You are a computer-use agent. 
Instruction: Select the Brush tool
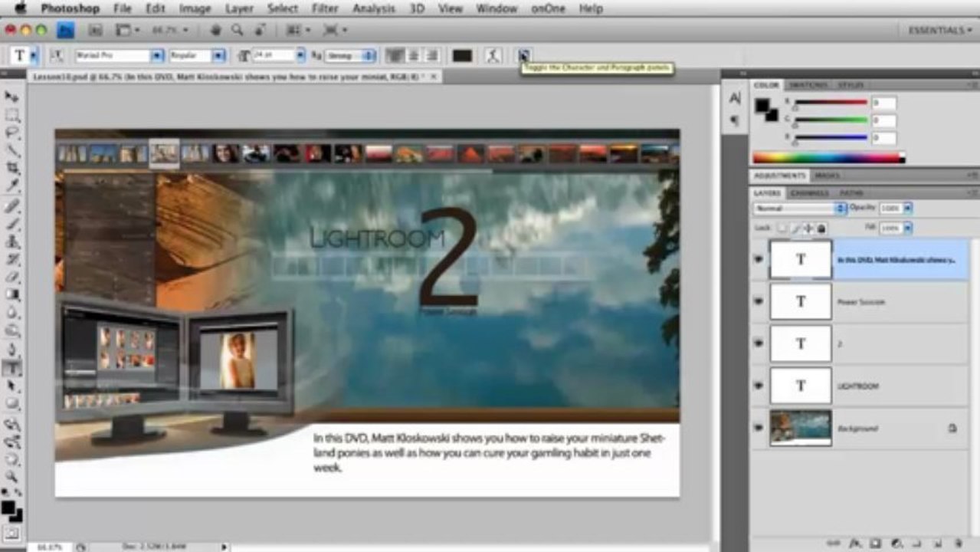pos(12,225)
